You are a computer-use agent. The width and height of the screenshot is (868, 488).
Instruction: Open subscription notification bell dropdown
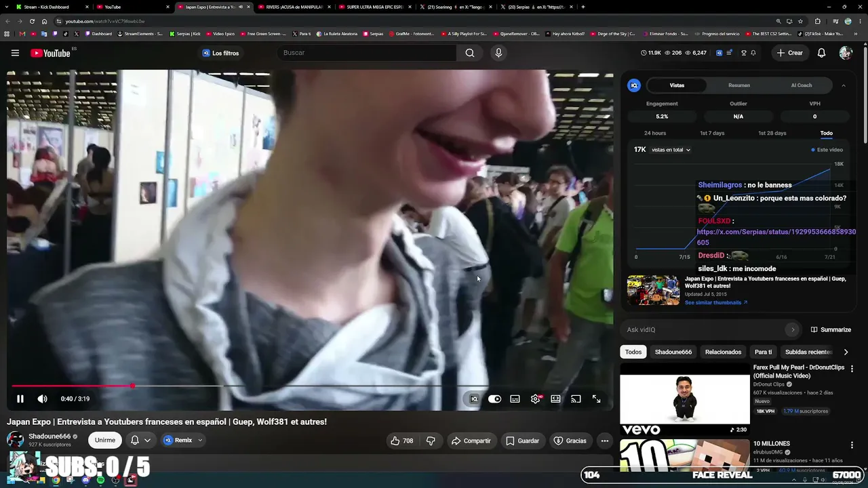point(140,441)
